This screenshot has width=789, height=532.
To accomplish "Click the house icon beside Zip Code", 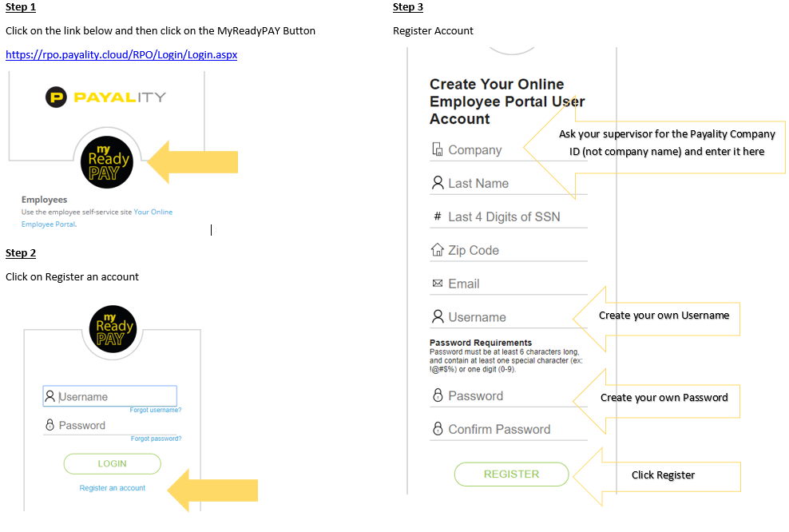I will (438, 250).
